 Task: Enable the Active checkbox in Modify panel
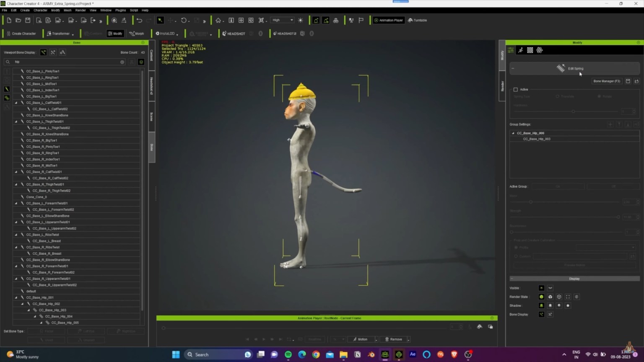point(516,90)
